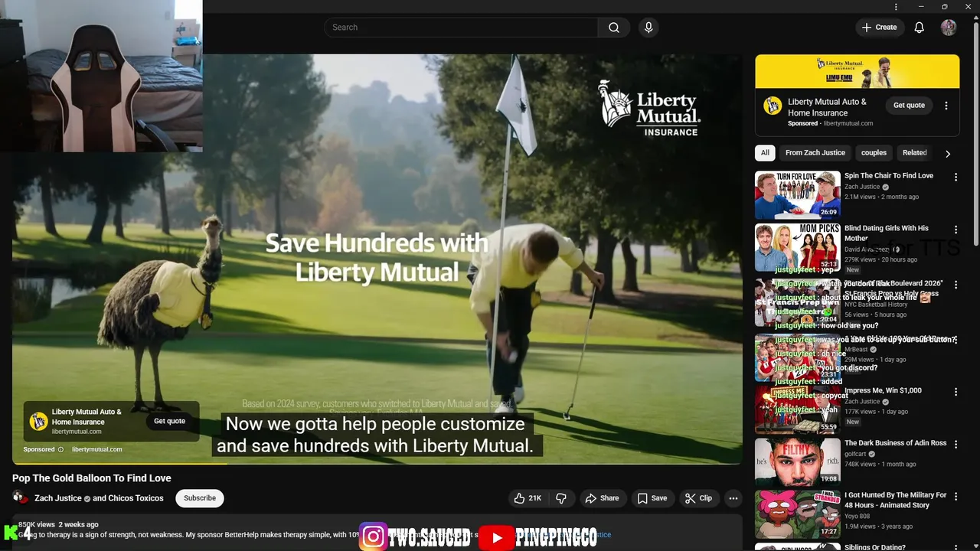Open The Dark Business of Adin Ross thumbnail
980x551 pixels.
[x=798, y=461]
